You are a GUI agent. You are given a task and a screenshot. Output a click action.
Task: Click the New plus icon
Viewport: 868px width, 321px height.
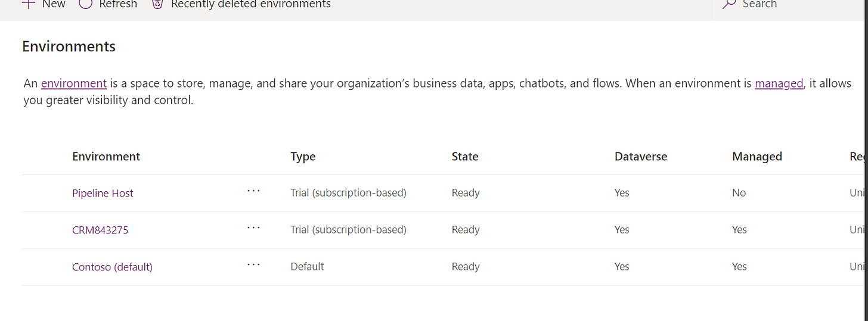pos(28,4)
